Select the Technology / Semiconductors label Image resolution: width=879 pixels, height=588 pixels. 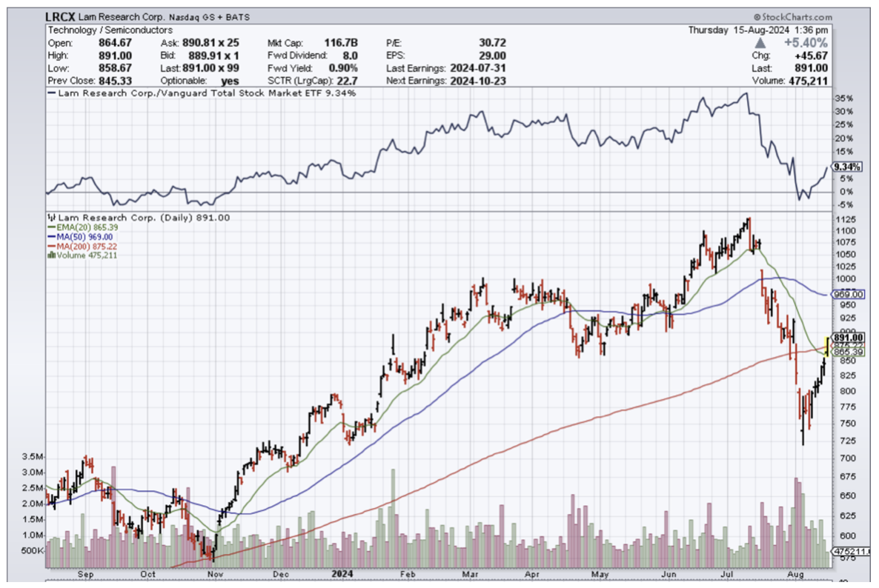110,30
